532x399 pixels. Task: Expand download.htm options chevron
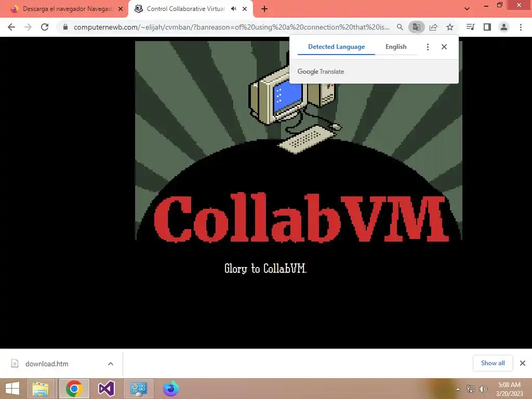(111, 364)
